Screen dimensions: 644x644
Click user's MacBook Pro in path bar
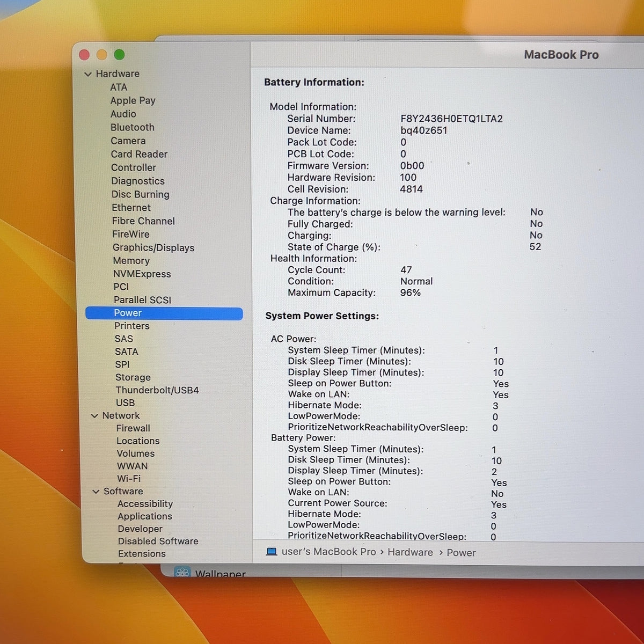(329, 552)
